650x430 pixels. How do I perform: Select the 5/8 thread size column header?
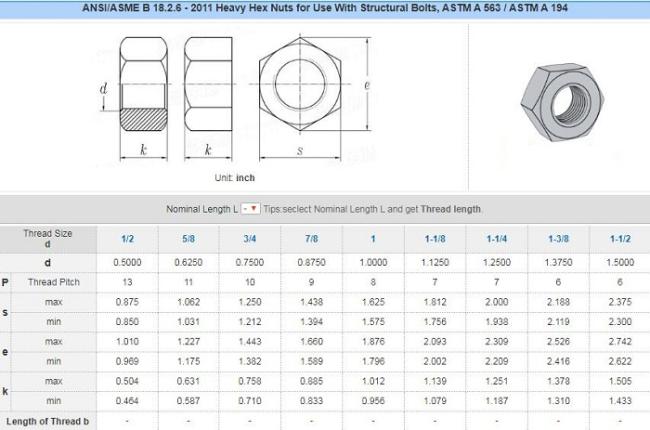[x=189, y=240]
